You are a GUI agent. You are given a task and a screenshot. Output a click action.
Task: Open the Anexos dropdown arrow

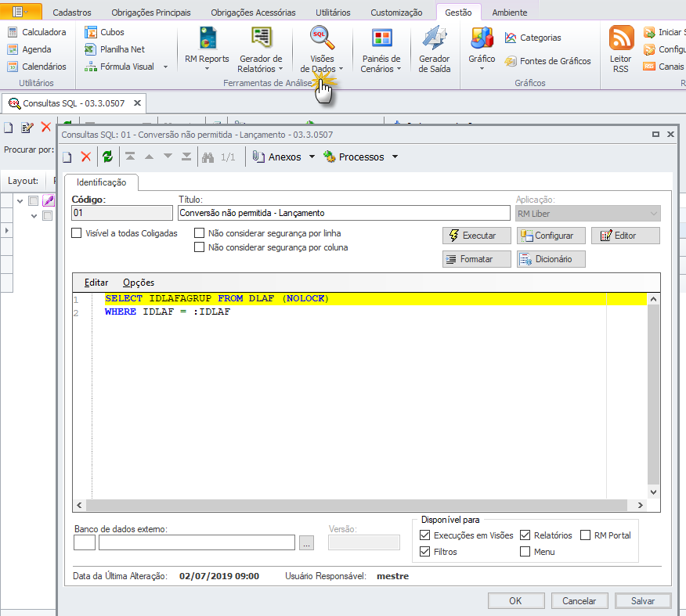click(x=312, y=157)
